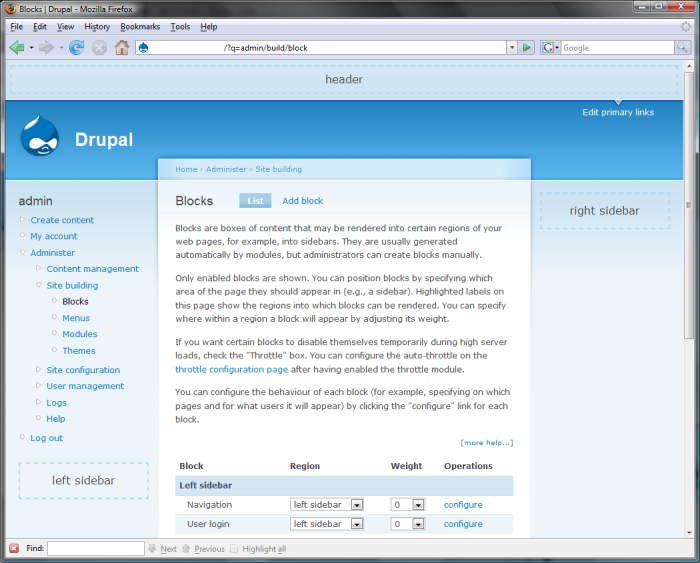Click the green Back arrow button

(17, 47)
